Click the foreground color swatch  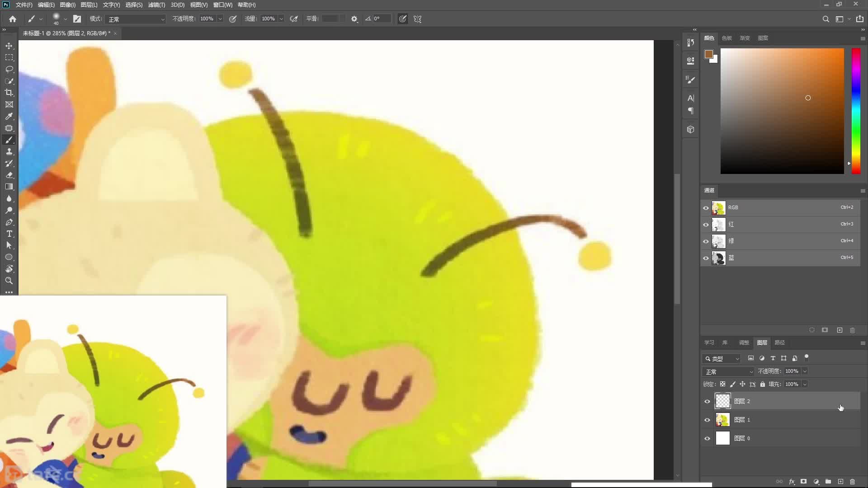tap(708, 54)
